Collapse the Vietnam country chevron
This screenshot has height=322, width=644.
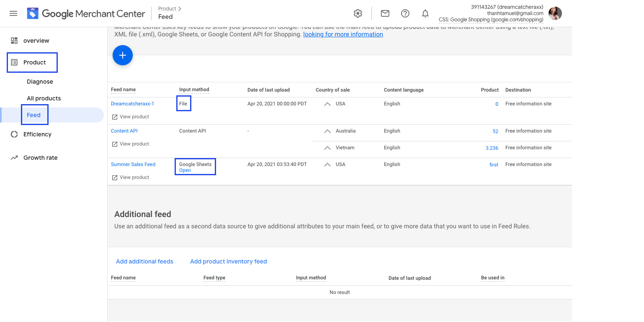tap(327, 147)
